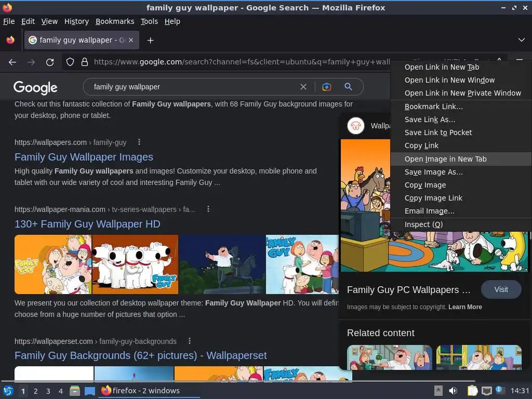Open first related content thumbnail
The width and height of the screenshot is (532, 399).
tap(390, 357)
